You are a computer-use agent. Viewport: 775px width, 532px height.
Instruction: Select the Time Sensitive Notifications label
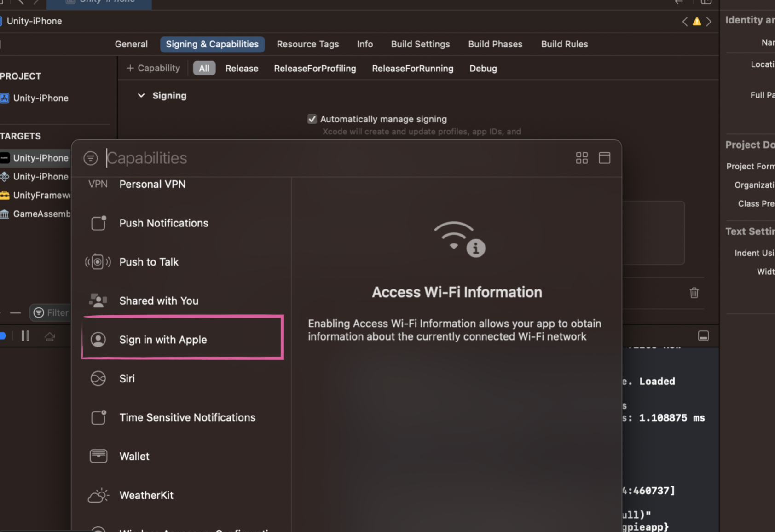point(187,417)
